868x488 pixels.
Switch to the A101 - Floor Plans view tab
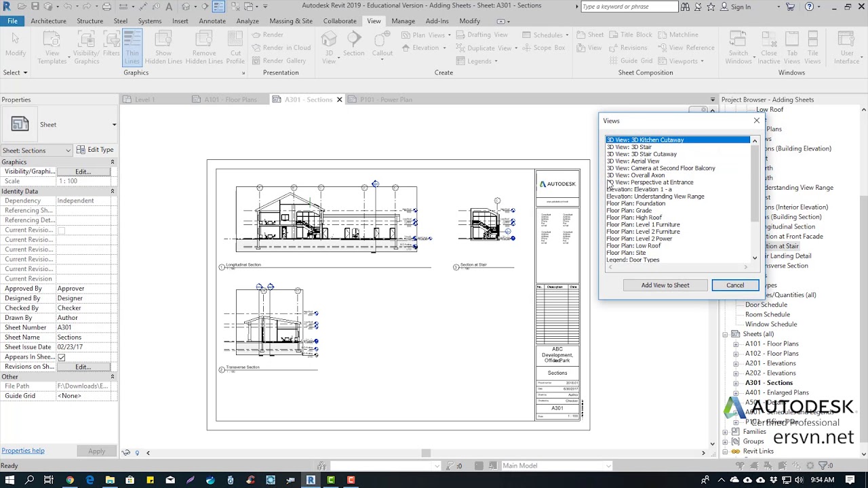pyautogui.click(x=231, y=100)
